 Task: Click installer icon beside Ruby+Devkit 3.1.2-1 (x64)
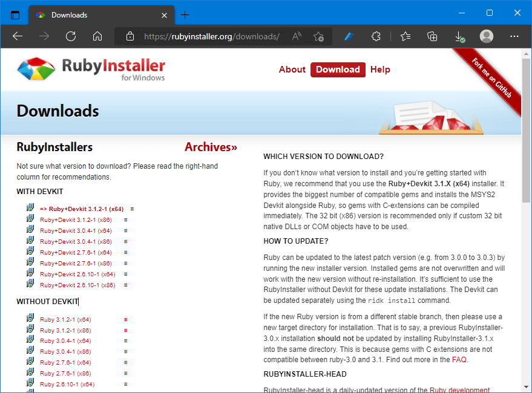click(30, 207)
